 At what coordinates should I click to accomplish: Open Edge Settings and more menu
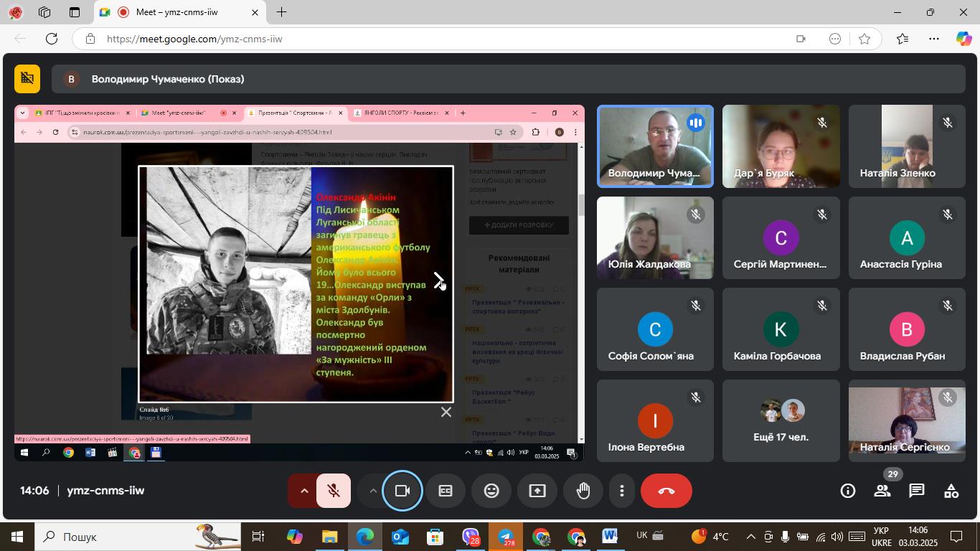933,39
